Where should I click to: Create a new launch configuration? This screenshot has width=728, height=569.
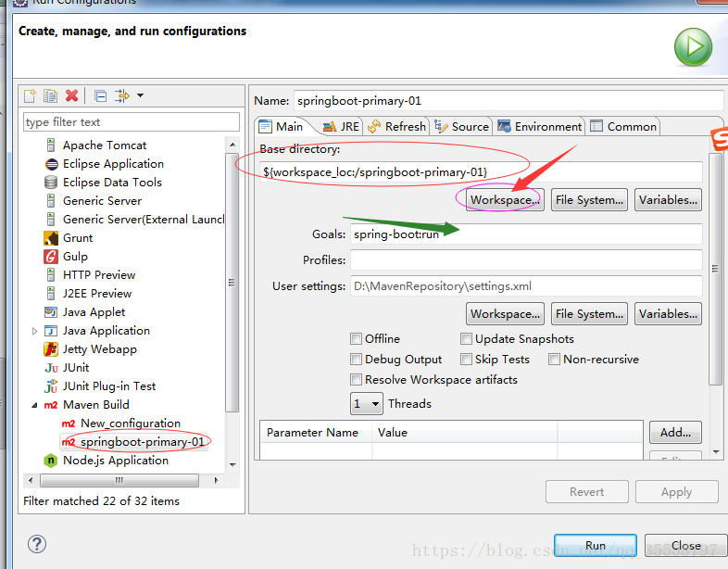pyautogui.click(x=31, y=95)
